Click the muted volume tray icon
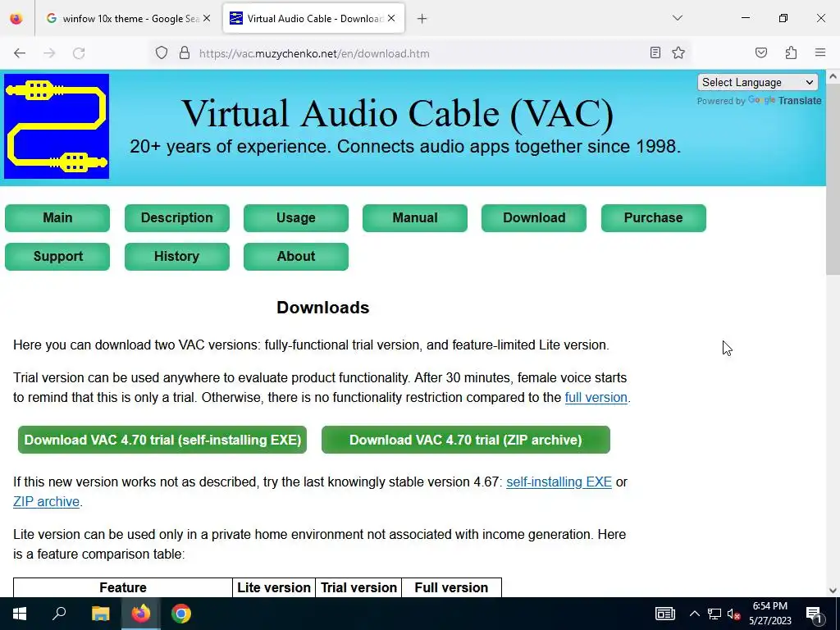This screenshot has height=630, width=840. 733,614
